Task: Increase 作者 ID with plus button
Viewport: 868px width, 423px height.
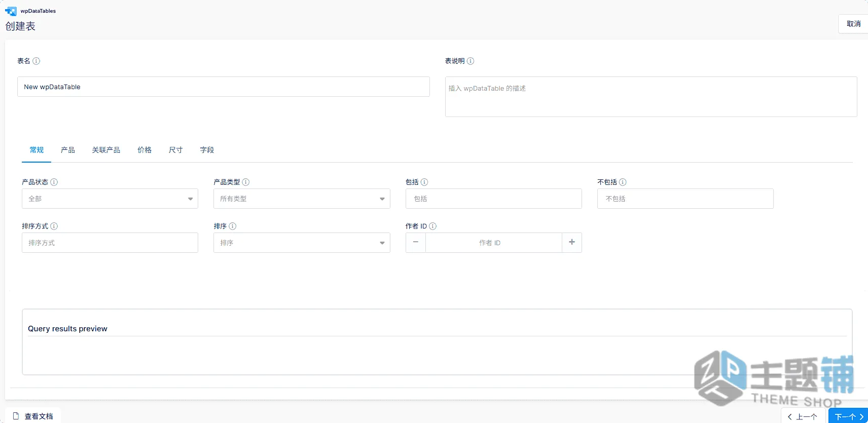Action: click(572, 243)
